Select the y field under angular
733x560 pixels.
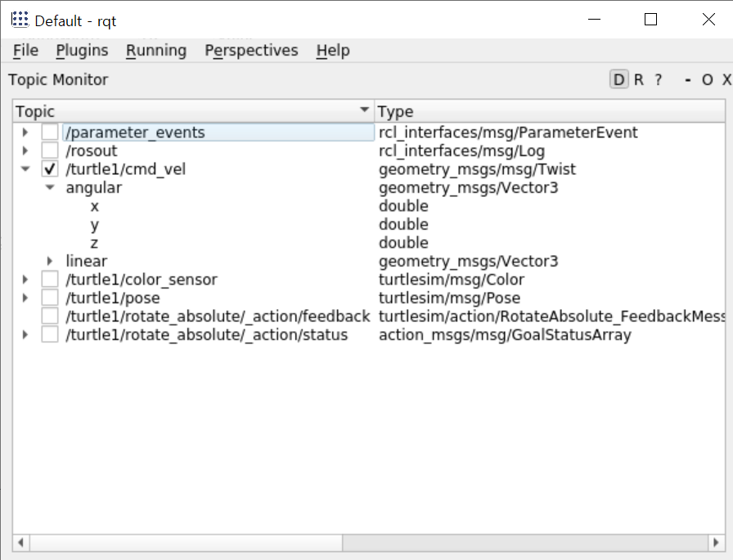94,225
